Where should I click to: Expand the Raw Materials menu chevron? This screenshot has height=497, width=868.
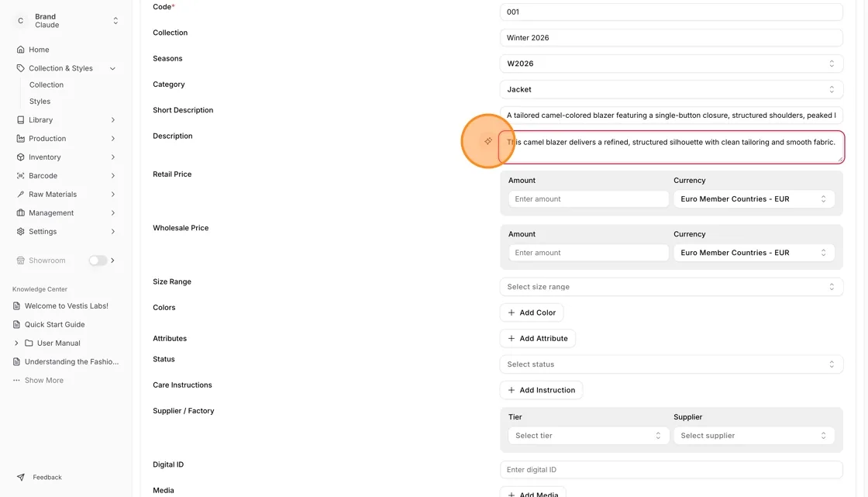tap(113, 194)
